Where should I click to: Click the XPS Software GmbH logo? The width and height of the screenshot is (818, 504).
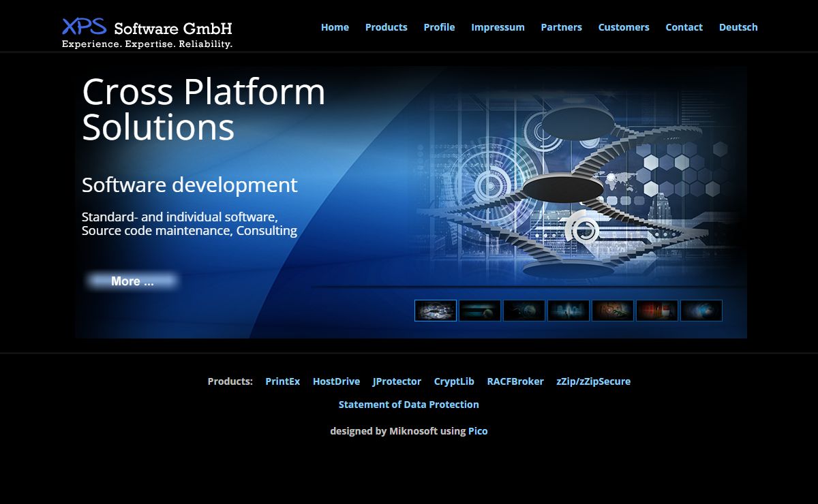pos(147,33)
